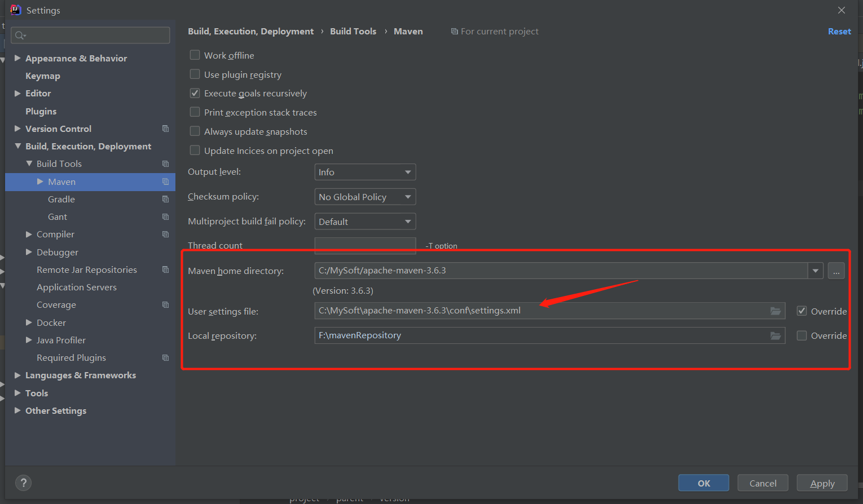
Task: Enable Print exception stack traces
Action: [x=195, y=112]
